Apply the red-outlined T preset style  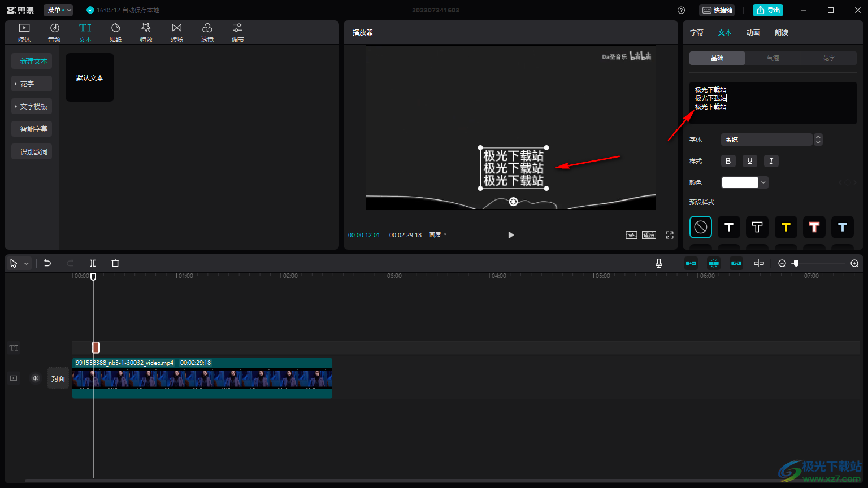814,227
